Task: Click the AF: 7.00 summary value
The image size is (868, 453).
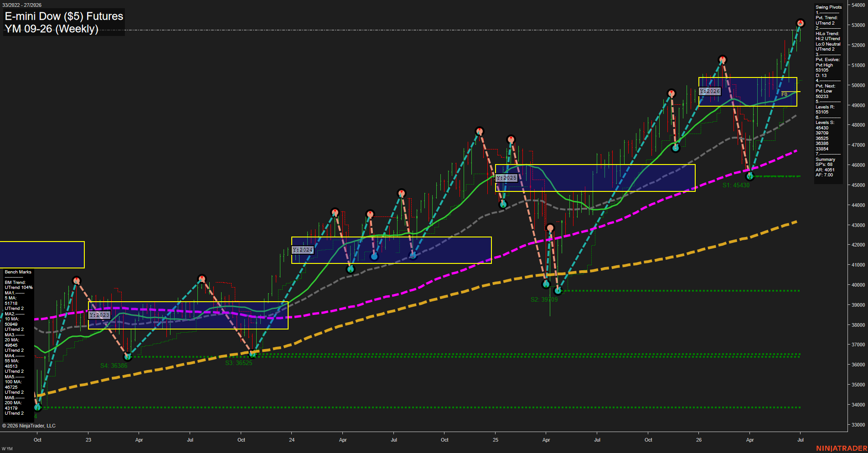Action: [824, 175]
